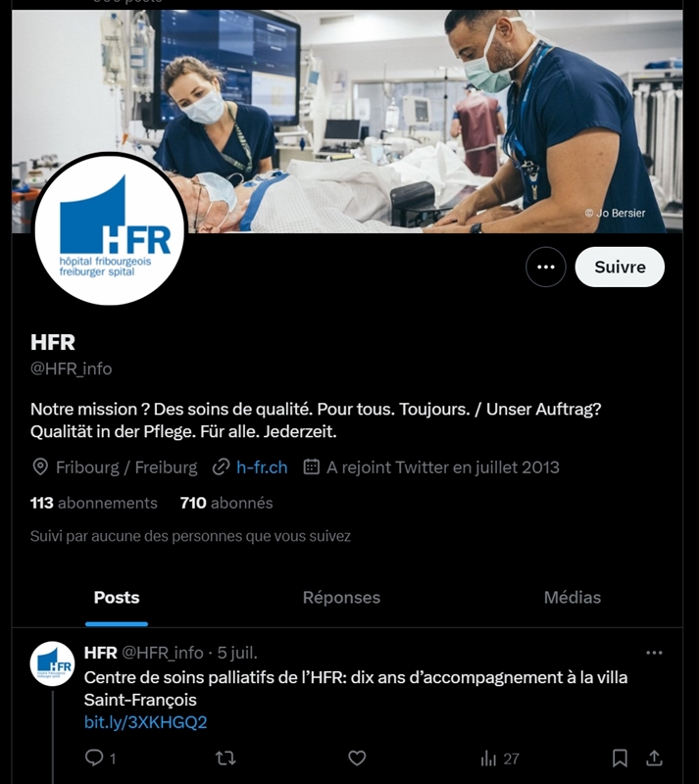699x784 pixels.
Task: Open the profile more options (three dots) button
Action: 545,267
